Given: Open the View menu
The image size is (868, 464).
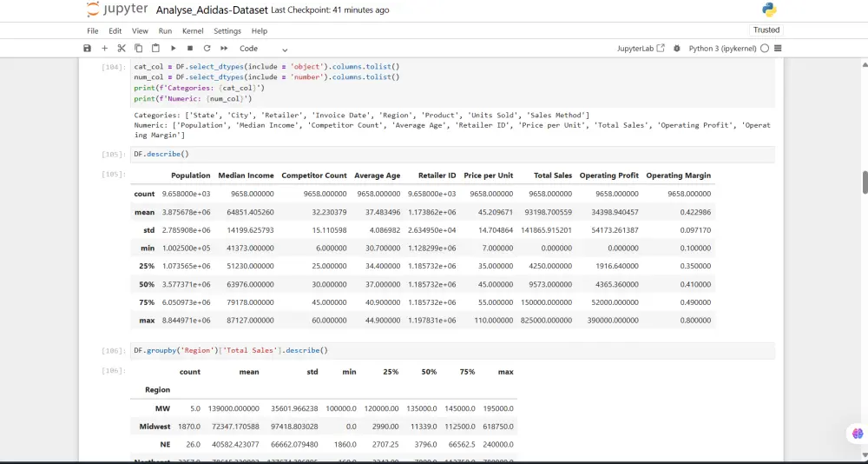Looking at the screenshot, I should pos(140,31).
